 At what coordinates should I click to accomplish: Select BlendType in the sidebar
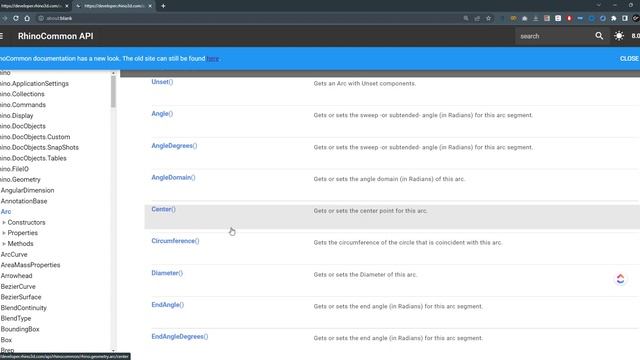(16, 318)
